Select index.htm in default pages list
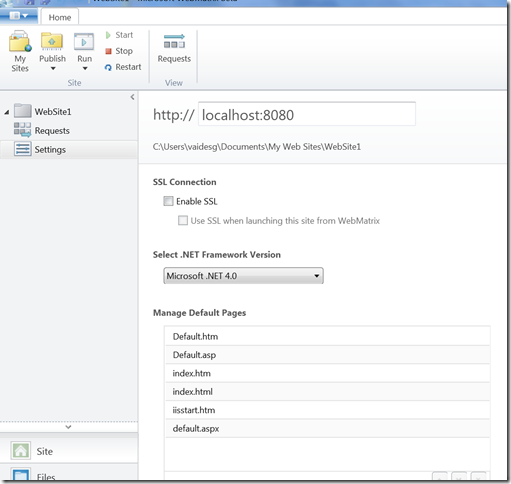 pyautogui.click(x=328, y=373)
